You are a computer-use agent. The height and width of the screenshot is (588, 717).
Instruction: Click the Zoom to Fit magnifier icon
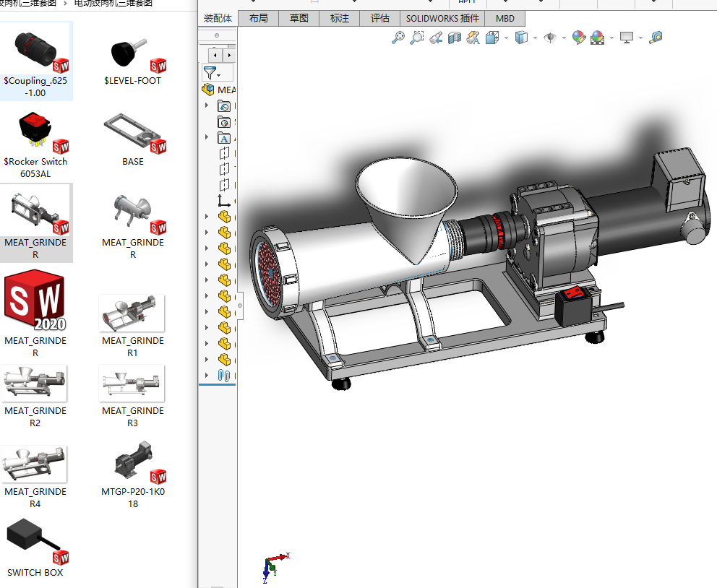(398, 38)
